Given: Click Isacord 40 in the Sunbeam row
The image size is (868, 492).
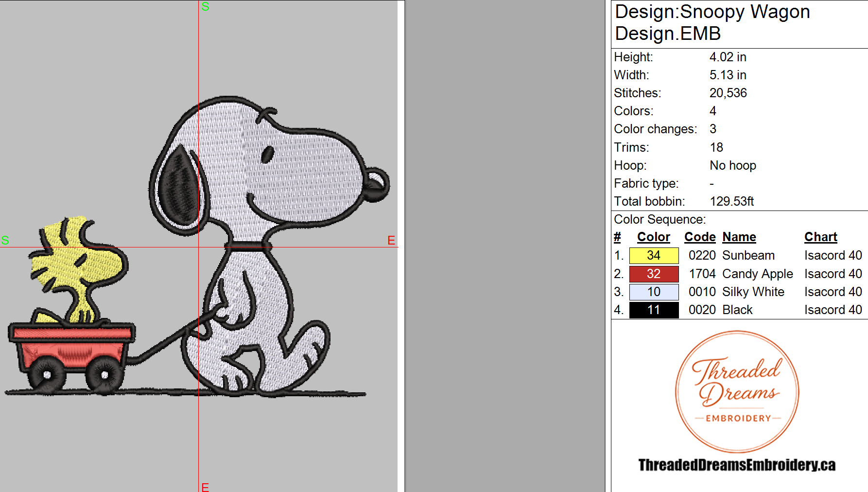Looking at the screenshot, I should pyautogui.click(x=833, y=255).
